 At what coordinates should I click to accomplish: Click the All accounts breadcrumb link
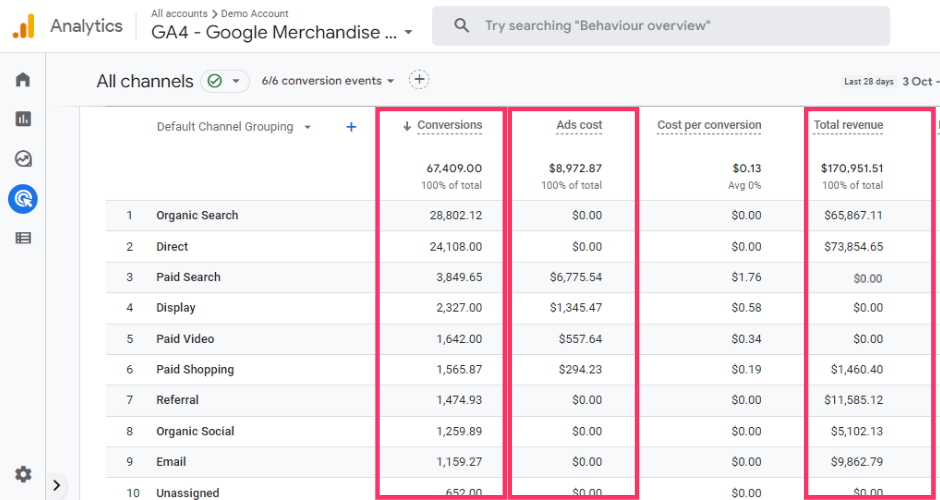(x=178, y=14)
